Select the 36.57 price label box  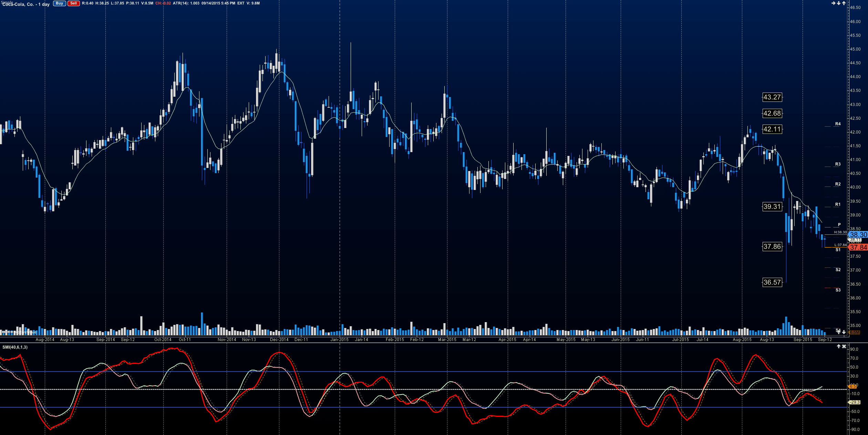[772, 282]
